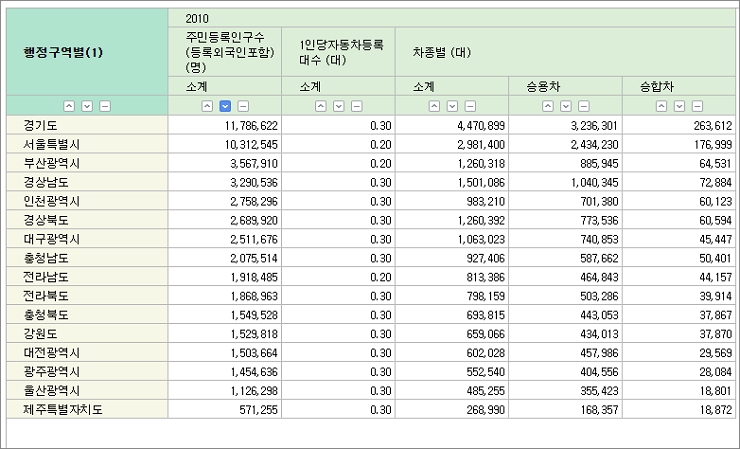This screenshot has width=740, height=449.
Task: Click vehicle total 693,815
Action: (486, 315)
